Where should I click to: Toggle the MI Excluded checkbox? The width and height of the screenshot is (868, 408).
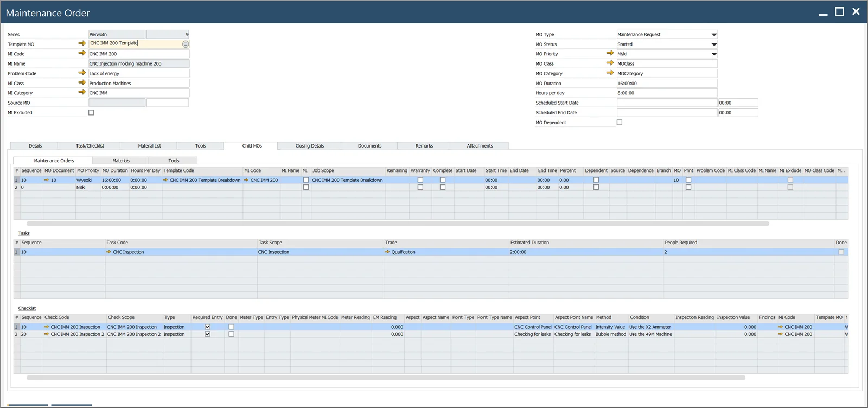(x=91, y=113)
